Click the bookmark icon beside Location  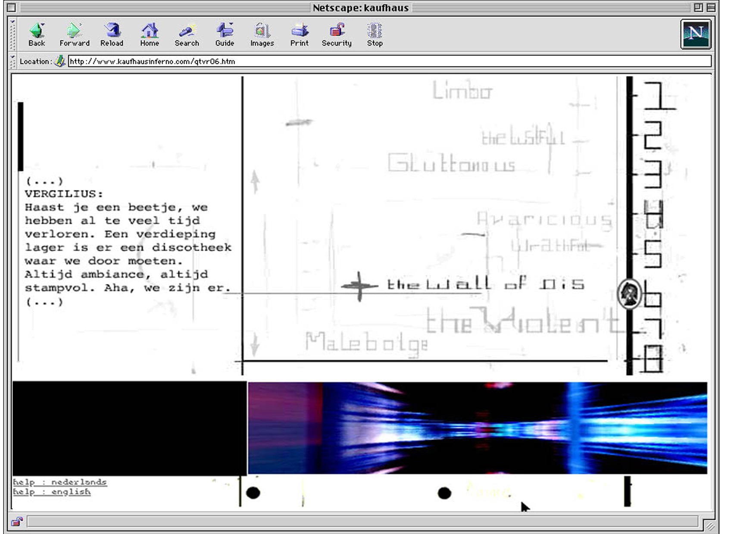[x=60, y=61]
